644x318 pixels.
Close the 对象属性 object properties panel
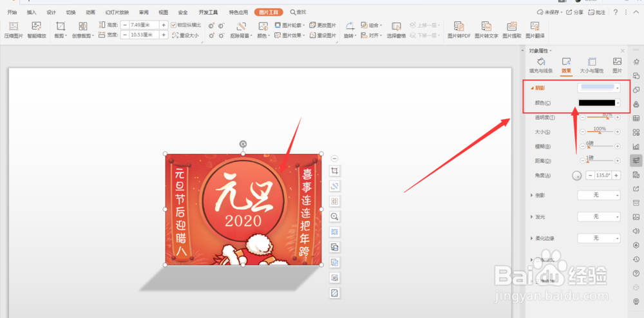[623, 51]
